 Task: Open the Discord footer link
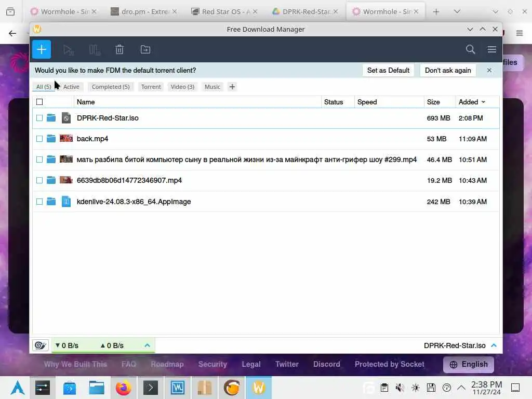click(x=326, y=364)
